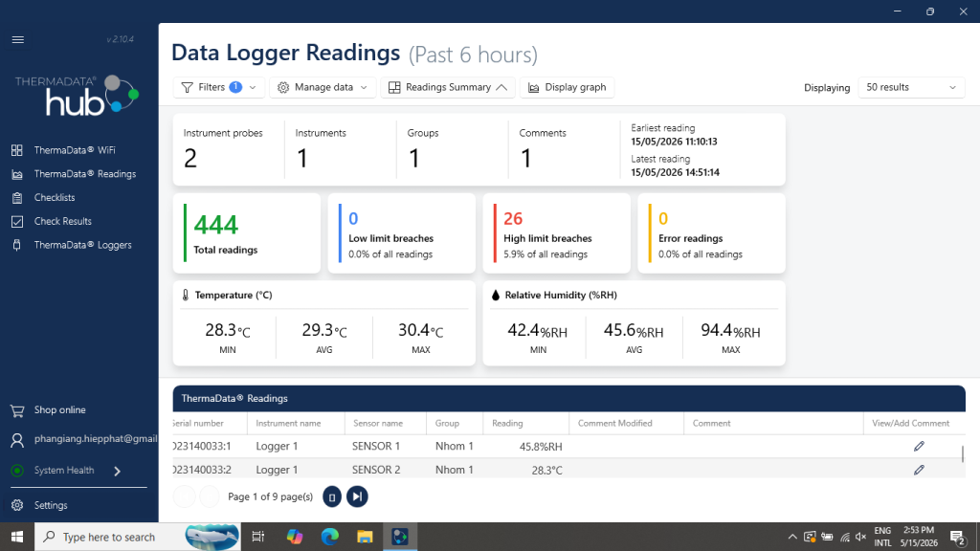Image resolution: width=980 pixels, height=551 pixels.
Task: Edit comment for SENSOR 1 row
Action: tap(919, 446)
